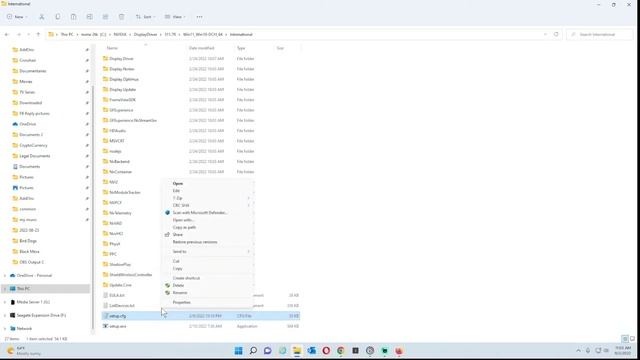Expand the Media Server drive node

pyautogui.click(x=5, y=302)
